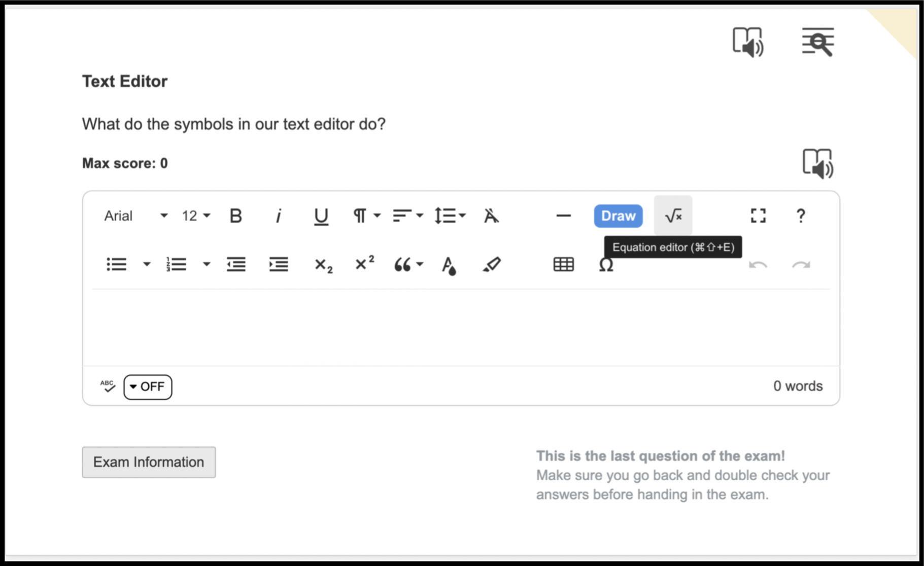Open quote style dropdown
Screen dimensions: 924x566
[408, 264]
